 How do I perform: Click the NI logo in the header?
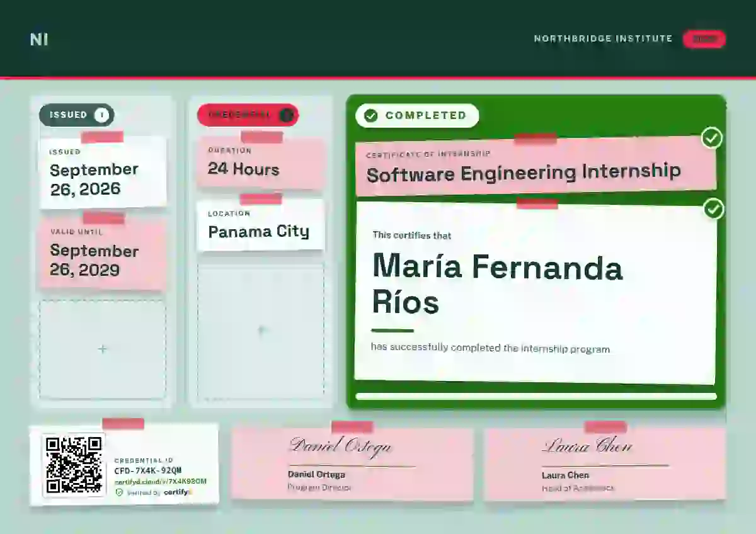[x=39, y=39]
